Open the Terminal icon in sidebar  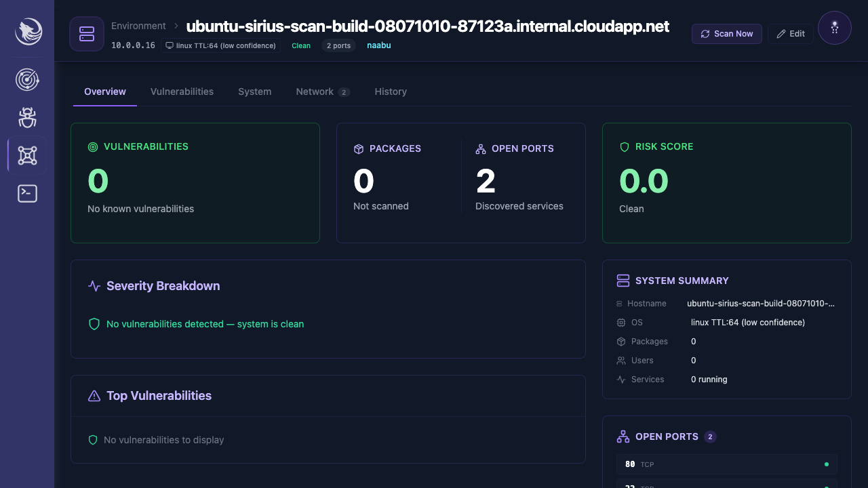click(27, 194)
